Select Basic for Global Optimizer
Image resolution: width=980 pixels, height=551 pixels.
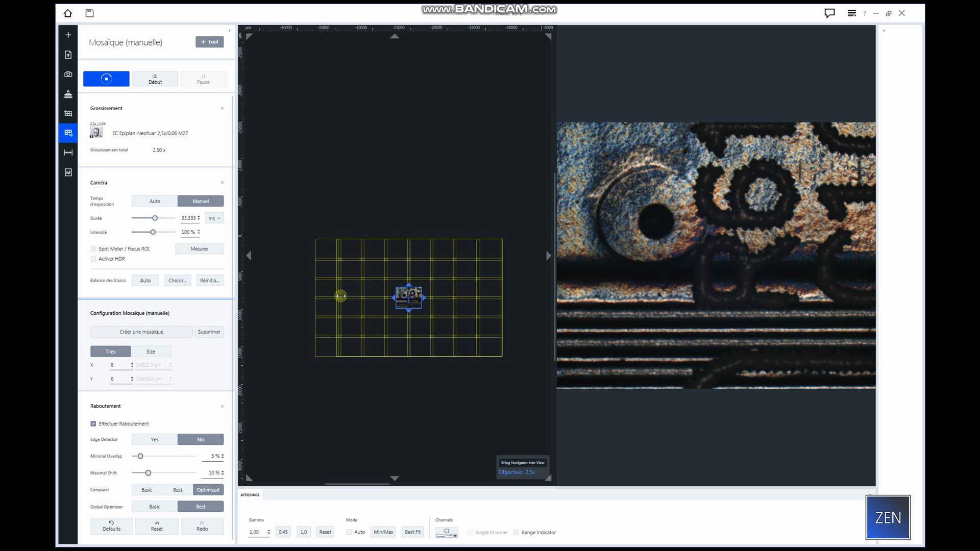pyautogui.click(x=155, y=507)
